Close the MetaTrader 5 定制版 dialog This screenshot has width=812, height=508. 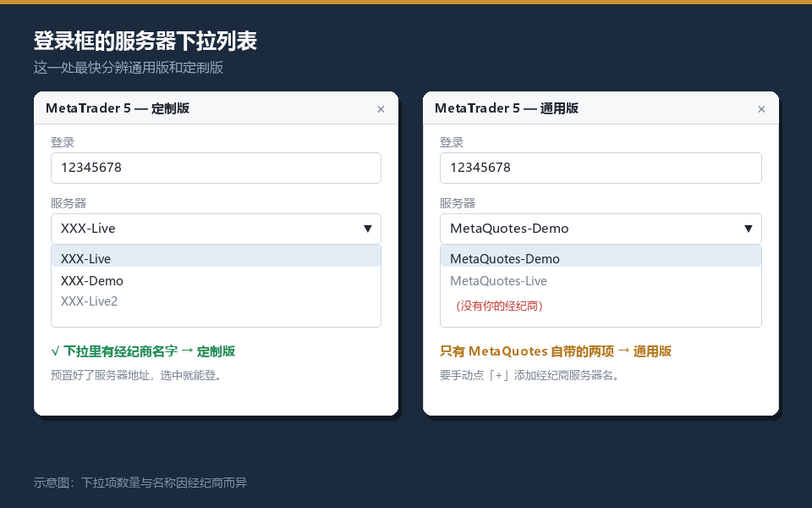[381, 109]
